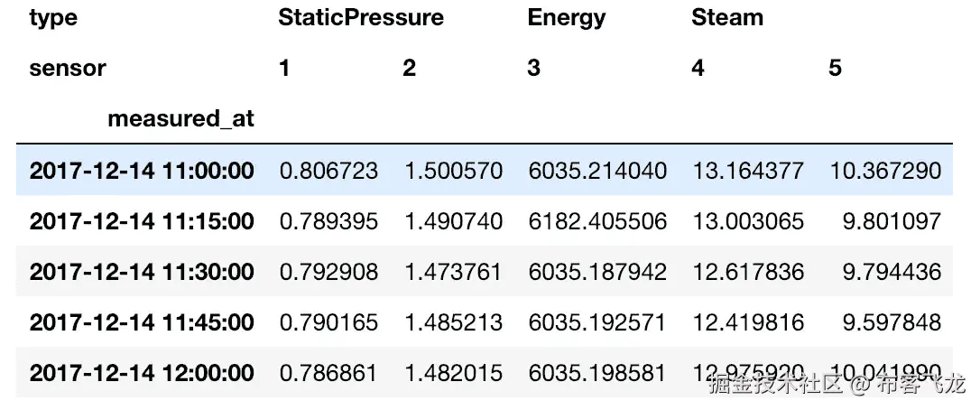Click the sensor row label
Image resolution: width=980 pixels, height=410 pixels.
pos(68,69)
